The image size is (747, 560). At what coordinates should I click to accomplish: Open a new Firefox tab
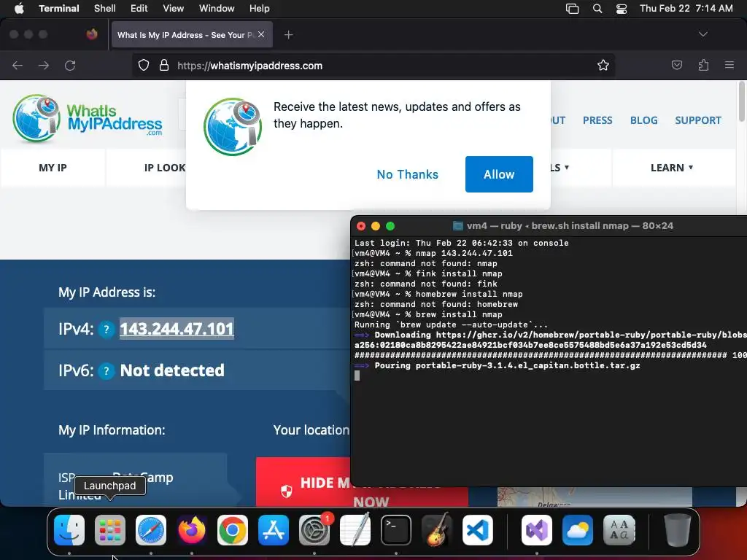tap(288, 35)
